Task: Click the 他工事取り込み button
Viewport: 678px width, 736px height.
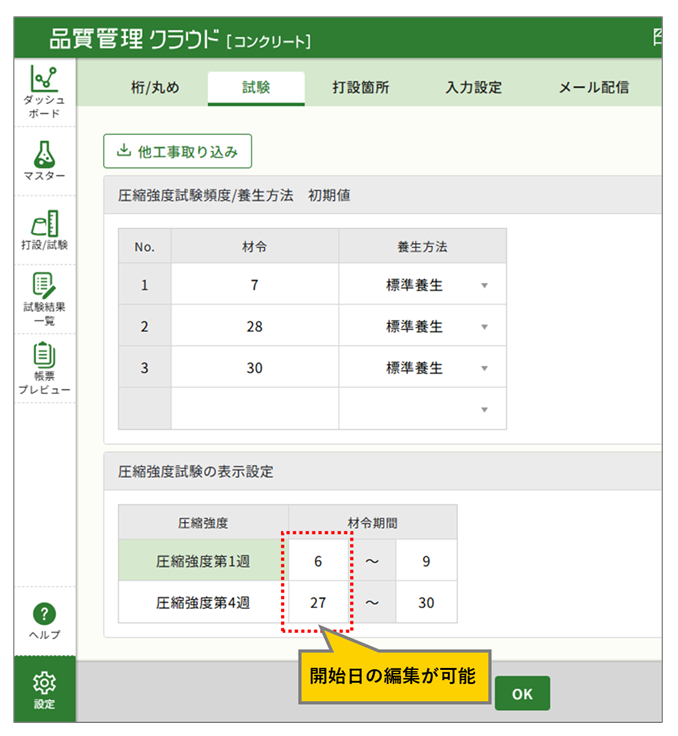Action: pos(178,152)
